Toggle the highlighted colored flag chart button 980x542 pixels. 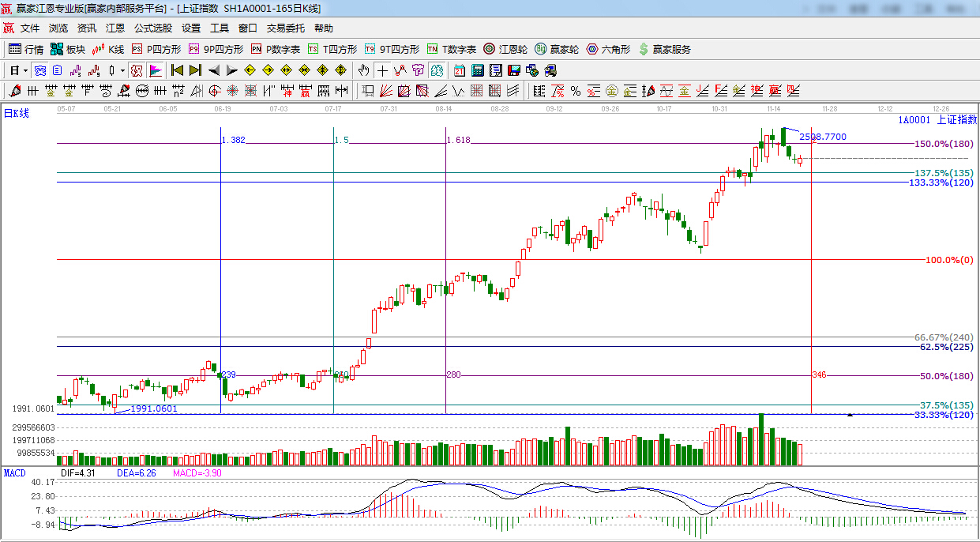click(x=156, y=70)
